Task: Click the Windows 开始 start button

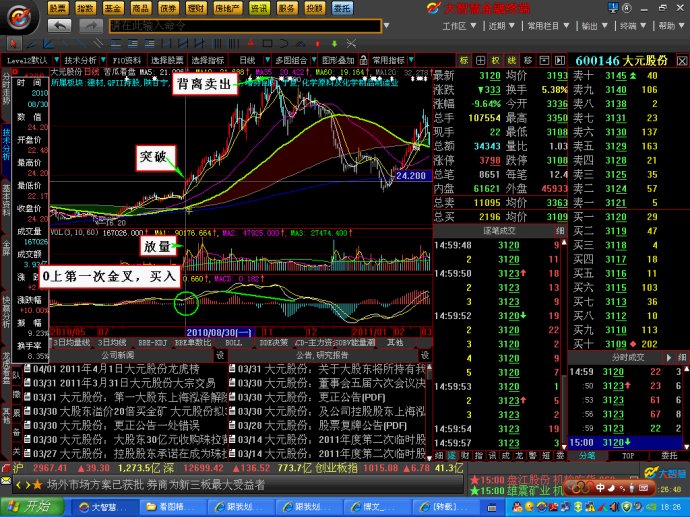Action: (x=32, y=506)
